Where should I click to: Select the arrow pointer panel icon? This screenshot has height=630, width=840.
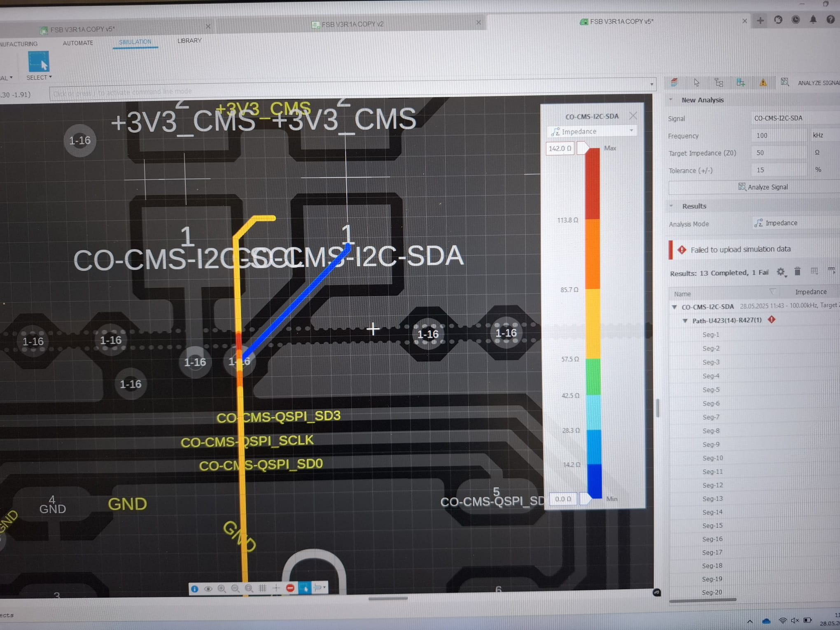[x=696, y=82]
